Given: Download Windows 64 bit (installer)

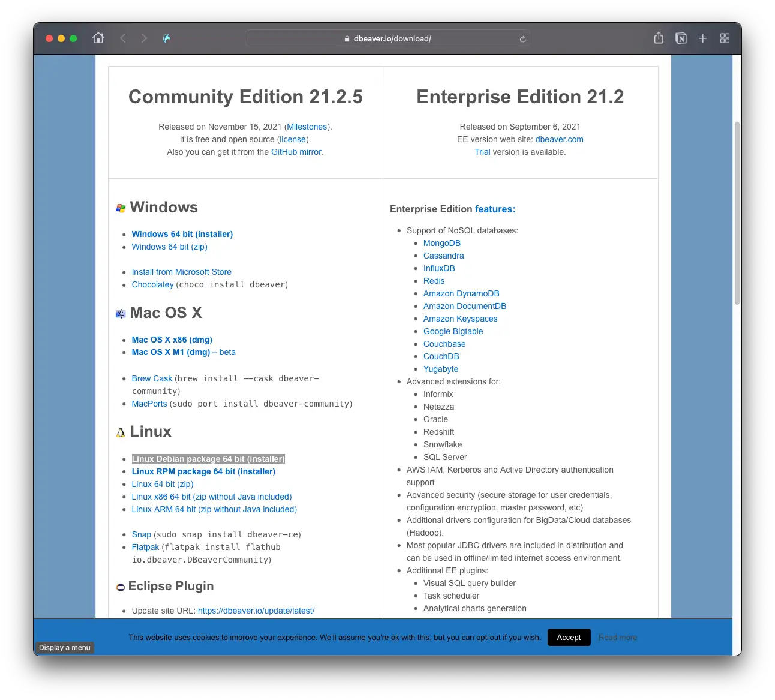Looking at the screenshot, I should (x=182, y=234).
